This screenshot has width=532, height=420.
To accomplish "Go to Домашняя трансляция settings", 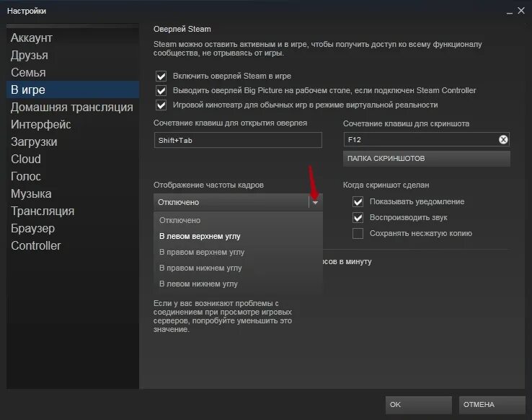I will point(73,107).
